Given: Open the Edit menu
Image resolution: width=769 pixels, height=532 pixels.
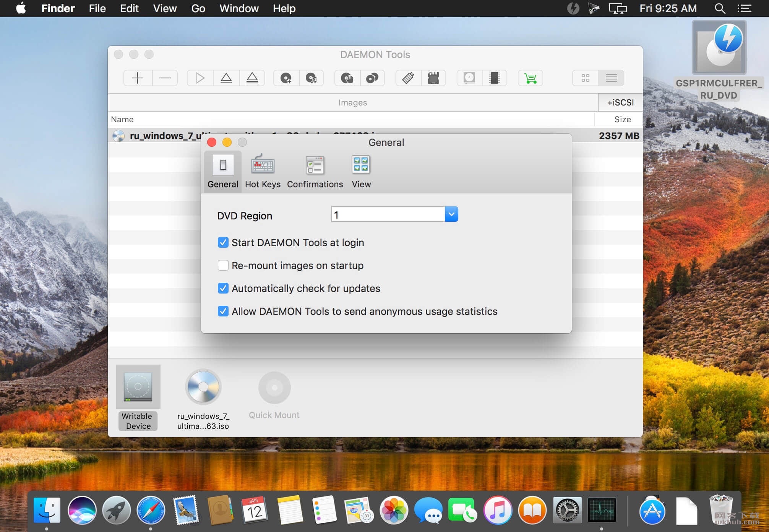Looking at the screenshot, I should click(x=129, y=8).
